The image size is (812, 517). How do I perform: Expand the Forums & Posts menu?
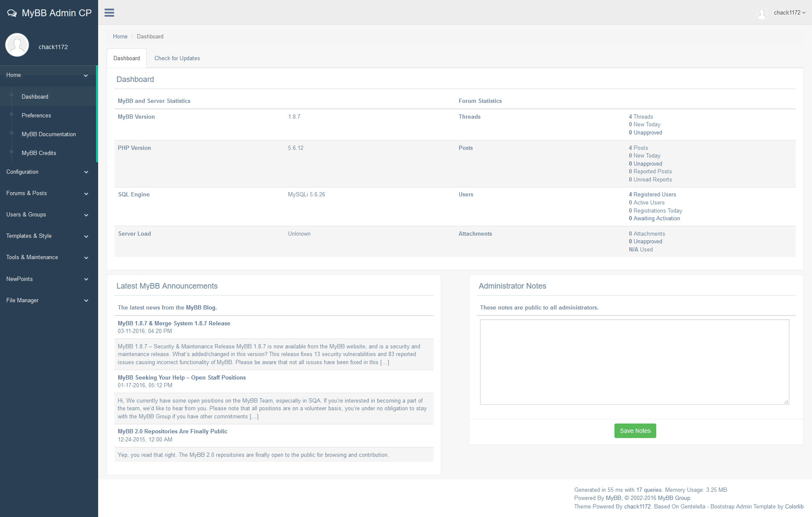click(48, 193)
